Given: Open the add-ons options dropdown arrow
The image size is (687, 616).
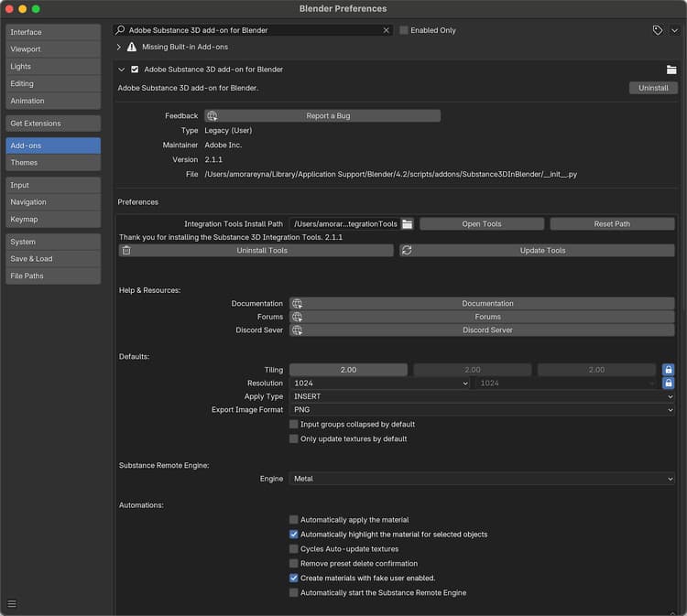Looking at the screenshot, I should point(675,30).
